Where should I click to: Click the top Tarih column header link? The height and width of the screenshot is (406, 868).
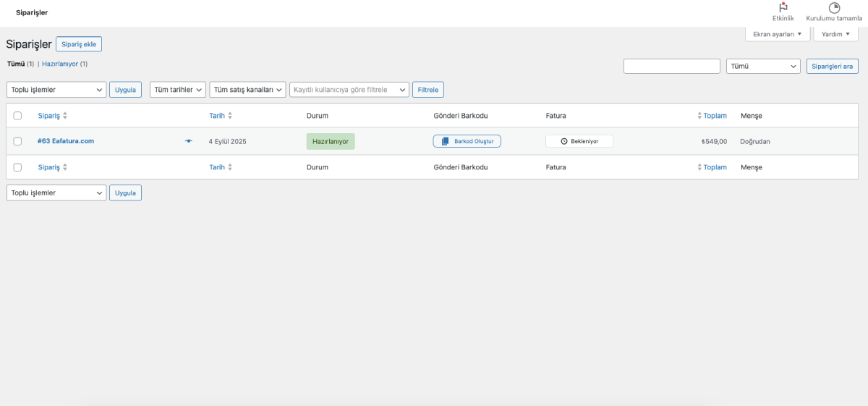[217, 116]
